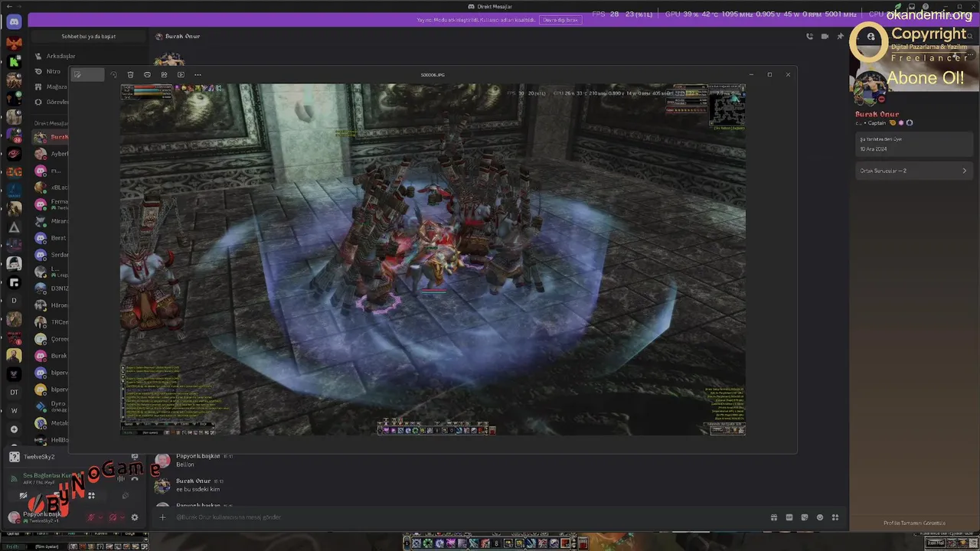Open the DT server icon

tap(14, 392)
